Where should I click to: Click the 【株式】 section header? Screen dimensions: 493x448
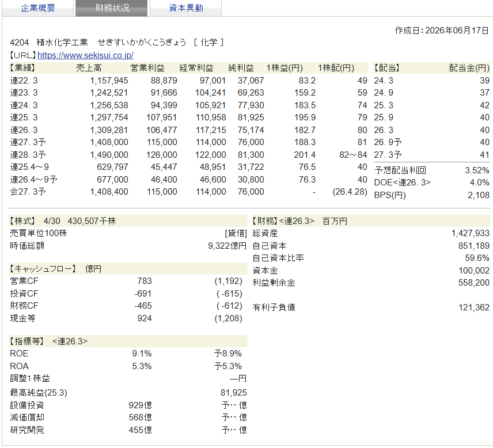pos(22,221)
